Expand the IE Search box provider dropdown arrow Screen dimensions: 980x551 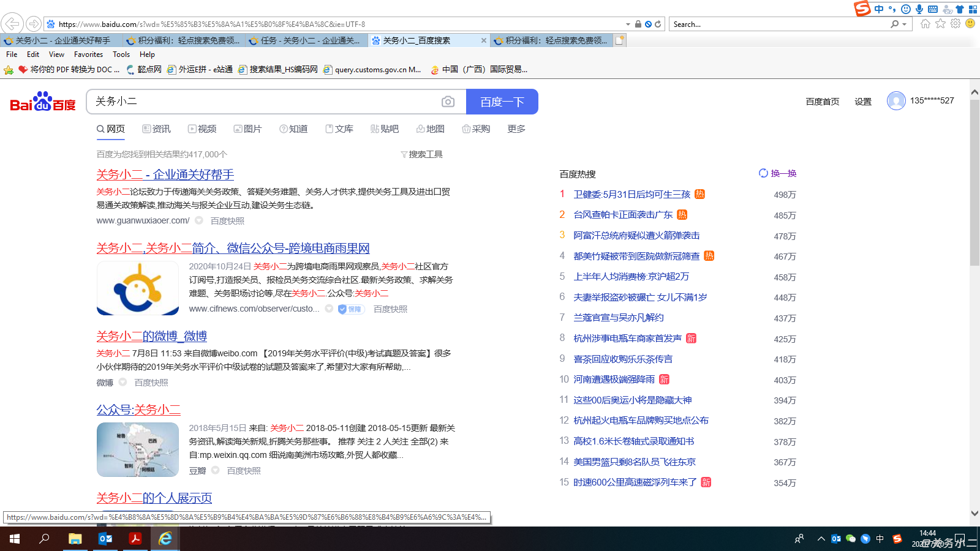click(905, 24)
